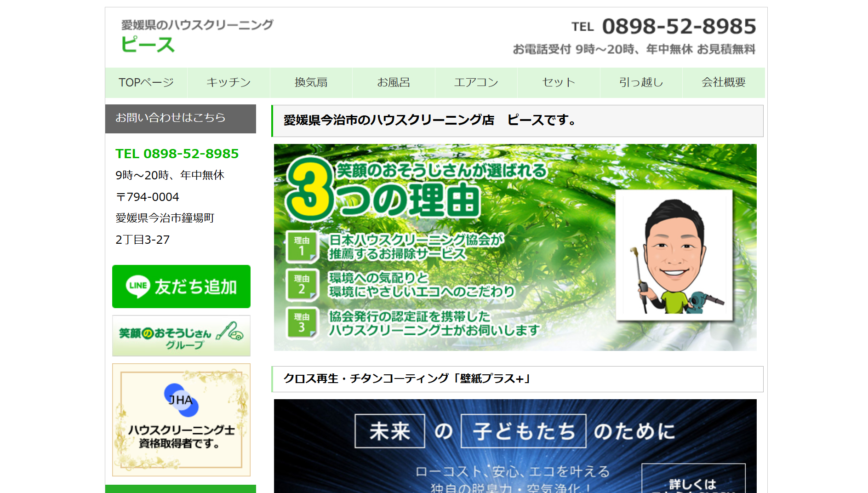The height and width of the screenshot is (493, 868).
Task: Click the green sidebar TEL number
Action: click(177, 154)
